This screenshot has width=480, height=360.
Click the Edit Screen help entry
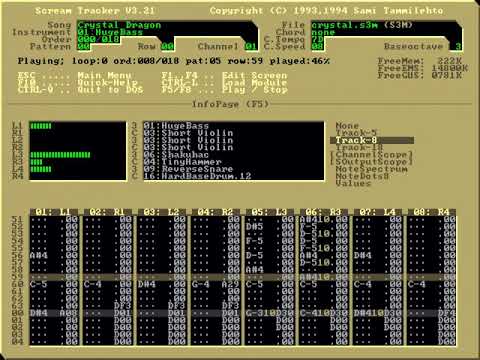pyautogui.click(x=255, y=75)
